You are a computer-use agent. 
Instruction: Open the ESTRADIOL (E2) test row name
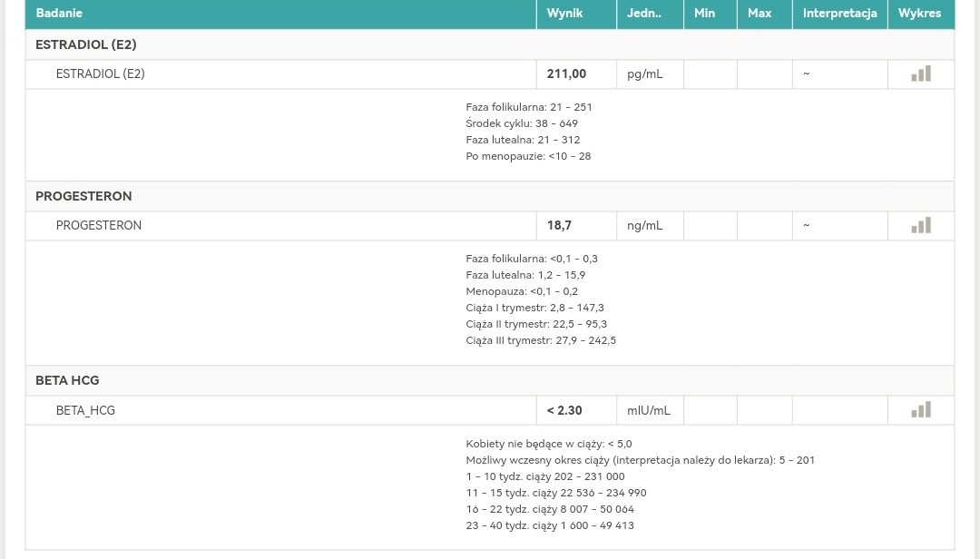pos(100,74)
